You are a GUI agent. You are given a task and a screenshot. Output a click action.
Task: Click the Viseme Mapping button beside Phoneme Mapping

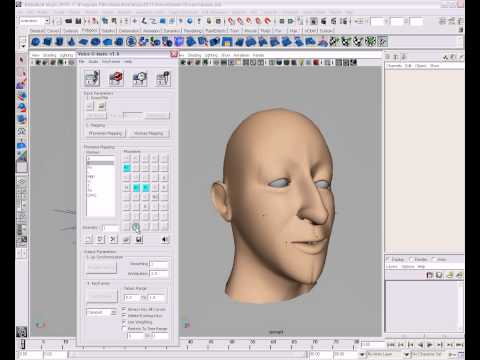tap(148, 133)
